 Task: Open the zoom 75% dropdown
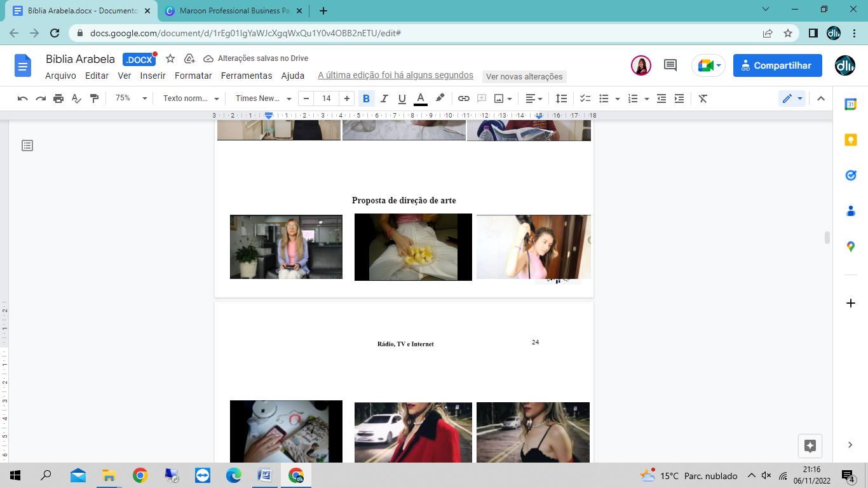(130, 98)
